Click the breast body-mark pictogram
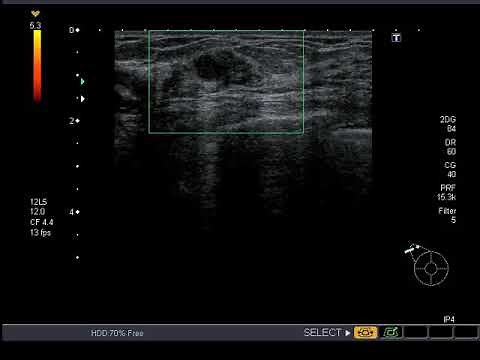 (x=431, y=269)
